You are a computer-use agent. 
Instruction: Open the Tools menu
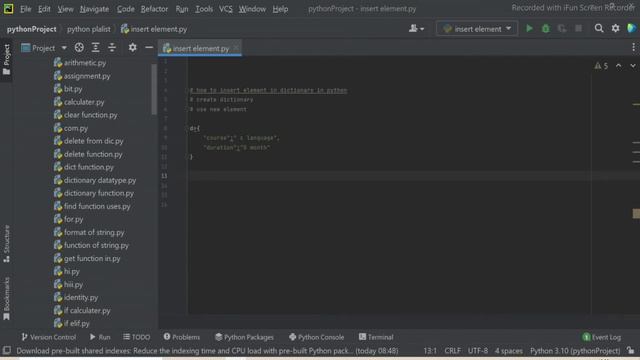coord(204,9)
